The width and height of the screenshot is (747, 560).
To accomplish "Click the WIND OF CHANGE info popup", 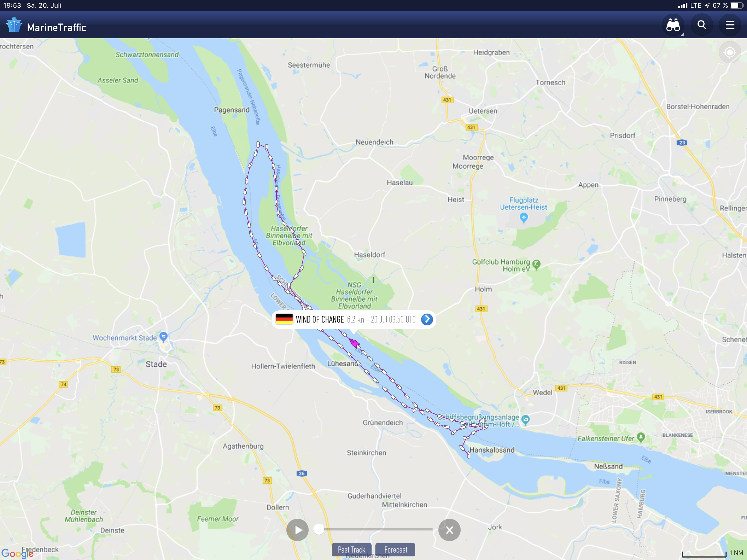I will pos(354,320).
